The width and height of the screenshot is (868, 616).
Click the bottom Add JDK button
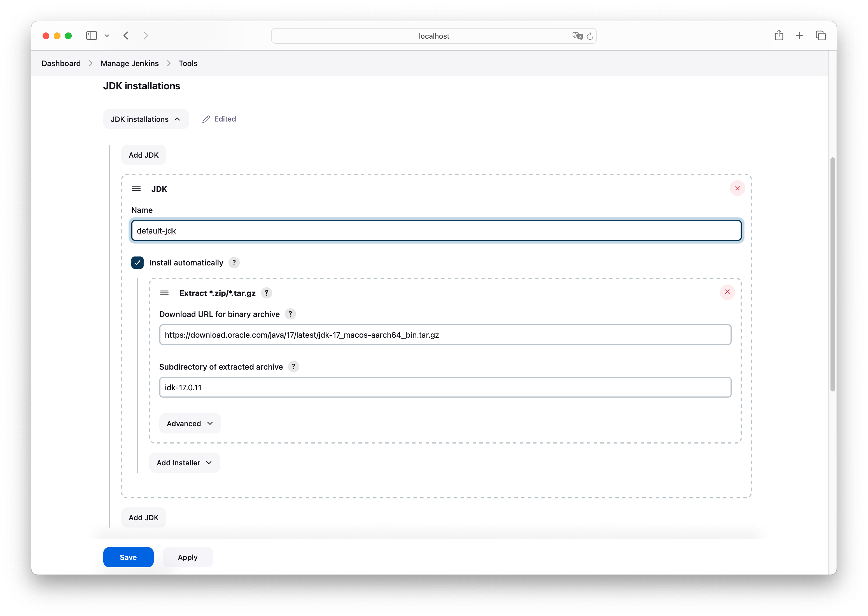[x=143, y=517]
